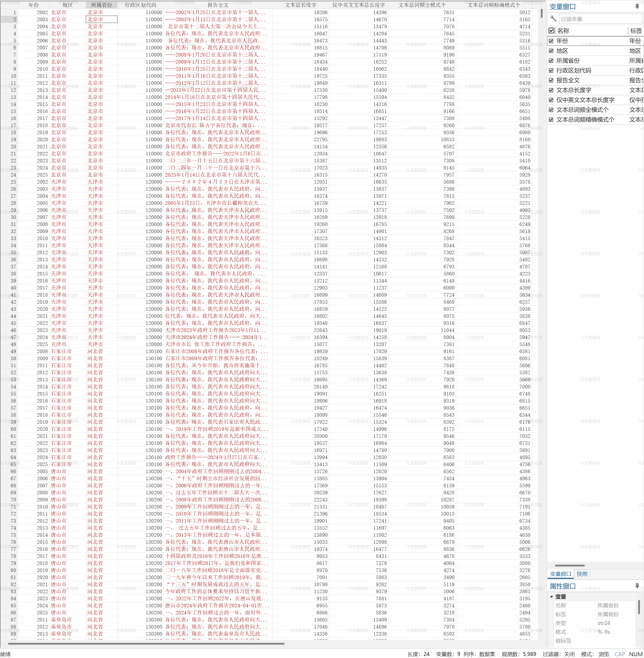This screenshot has width=644, height=658.
Task: Click the wrench icon beside filter box
Action: point(553,19)
